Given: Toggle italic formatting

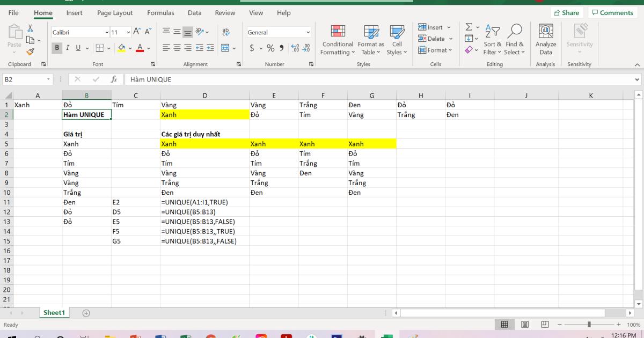Looking at the screenshot, I should pos(68,48).
